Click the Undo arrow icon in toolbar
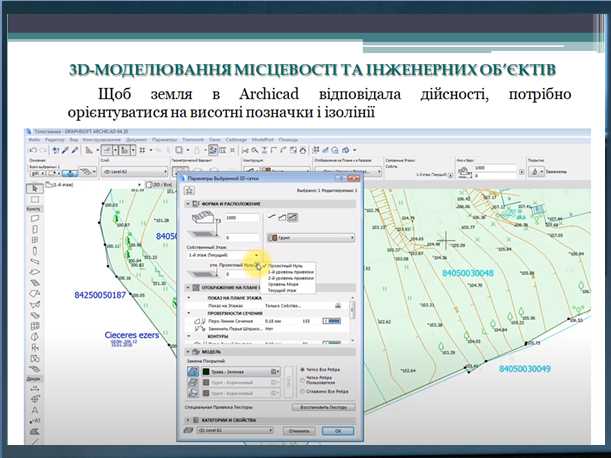The height and width of the screenshot is (458, 611). point(33,150)
